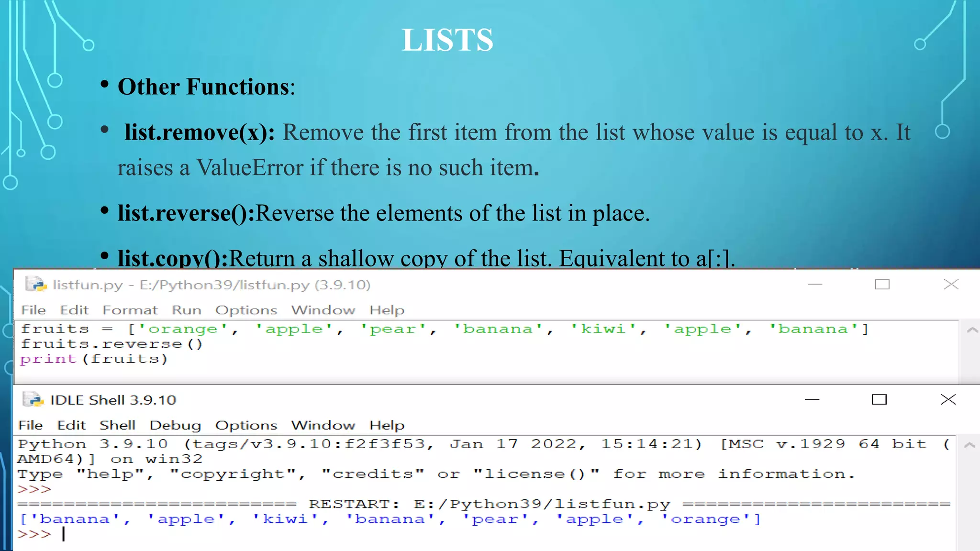Click 'kiwi' in the shell output list
Viewport: 980px width, 551px height.
(285, 519)
